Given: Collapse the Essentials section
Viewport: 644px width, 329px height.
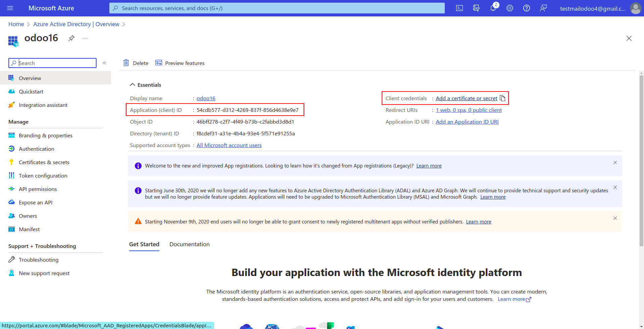Looking at the screenshot, I should 132,85.
